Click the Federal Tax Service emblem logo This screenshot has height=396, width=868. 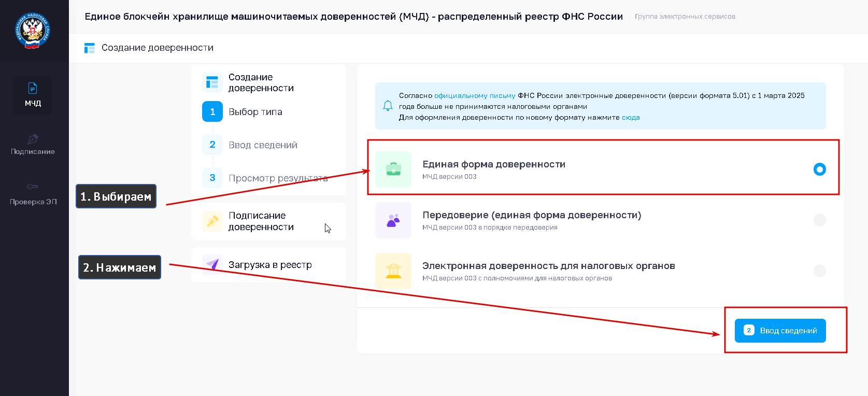pos(33,31)
